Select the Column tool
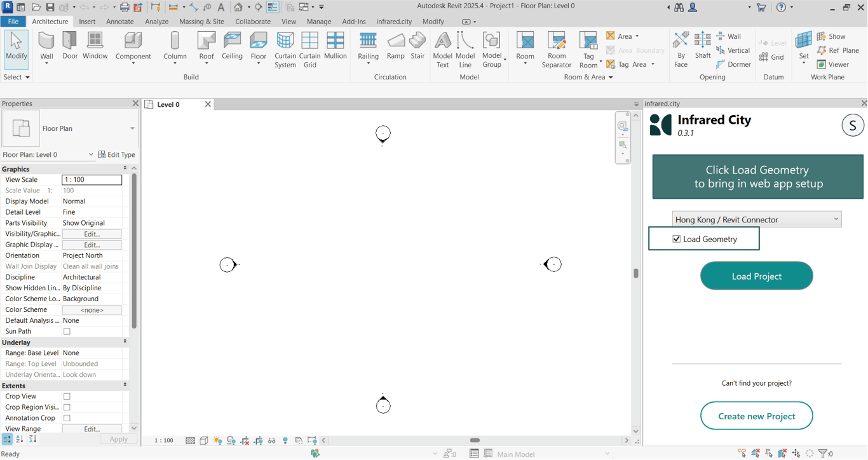This screenshot has height=460, width=868. click(175, 47)
